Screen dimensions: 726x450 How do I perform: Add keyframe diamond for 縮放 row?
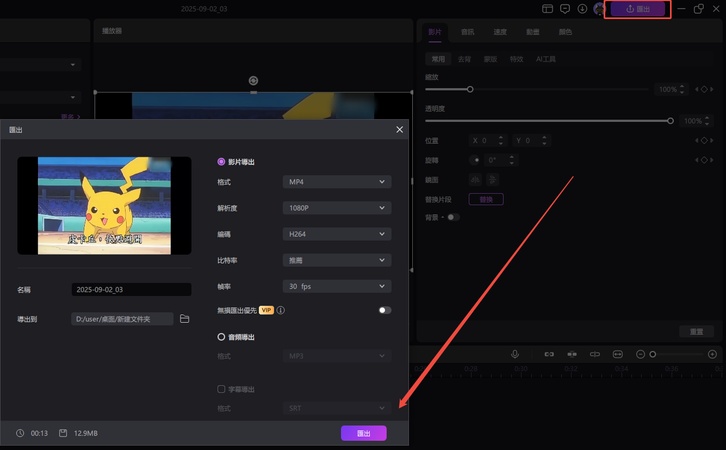[704, 89]
